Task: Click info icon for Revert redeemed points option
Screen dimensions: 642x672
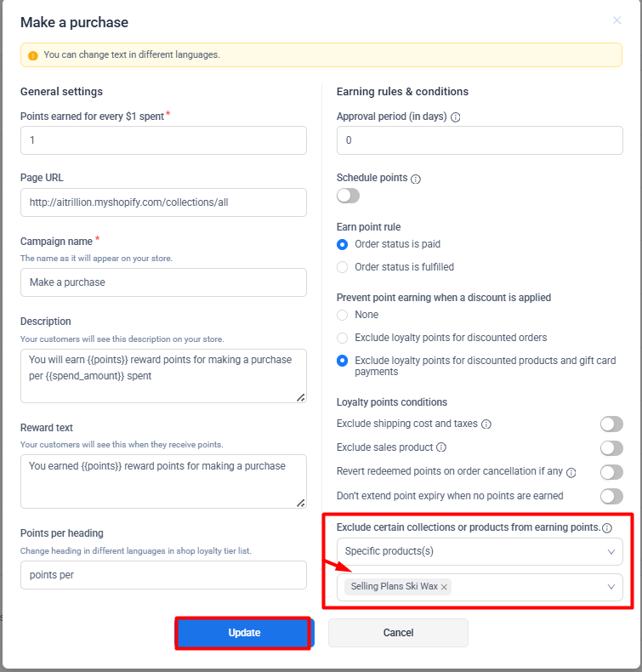Action: [571, 472]
